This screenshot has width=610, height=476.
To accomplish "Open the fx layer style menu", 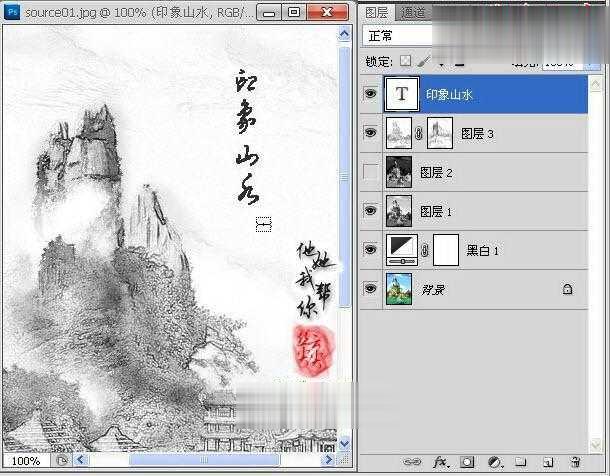I will pos(442,462).
